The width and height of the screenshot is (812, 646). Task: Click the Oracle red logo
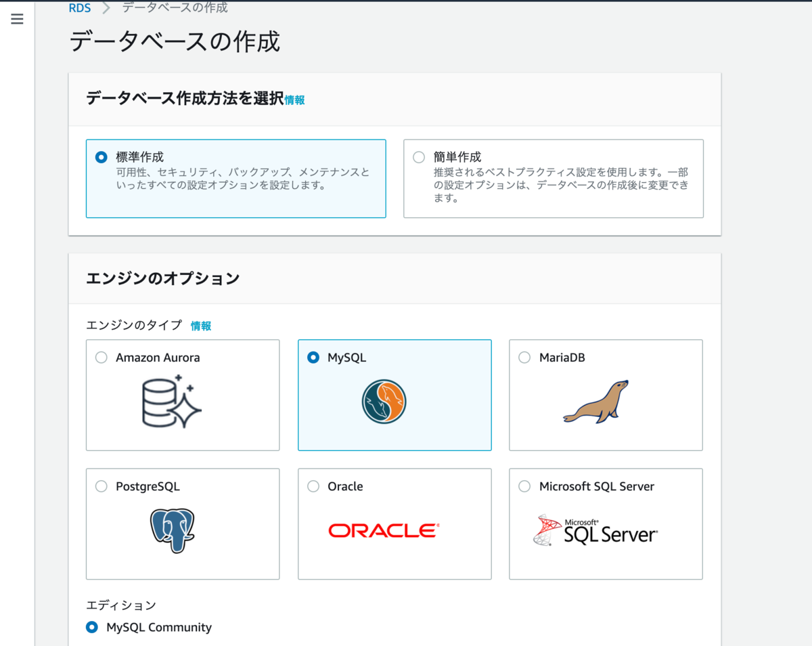tap(384, 530)
